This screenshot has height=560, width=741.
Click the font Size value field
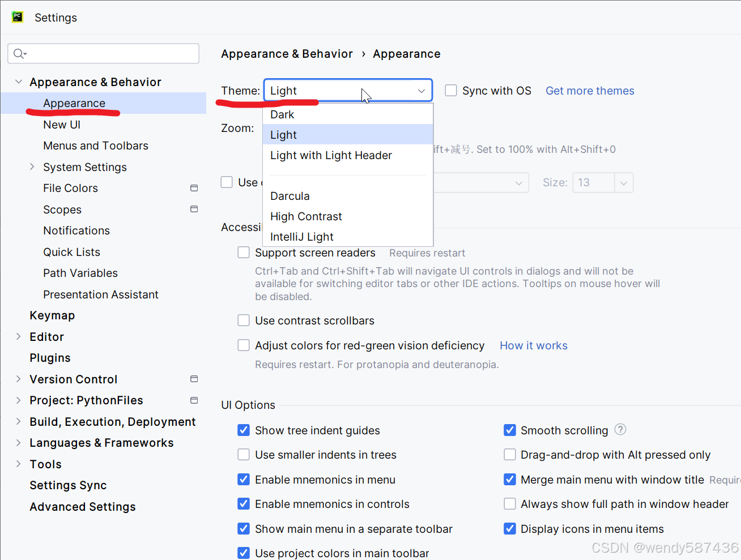594,183
